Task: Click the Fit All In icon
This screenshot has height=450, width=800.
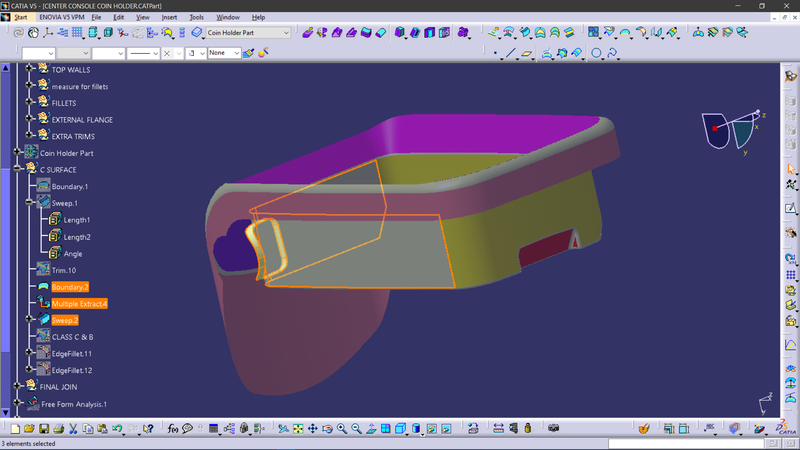Action: pos(298,429)
